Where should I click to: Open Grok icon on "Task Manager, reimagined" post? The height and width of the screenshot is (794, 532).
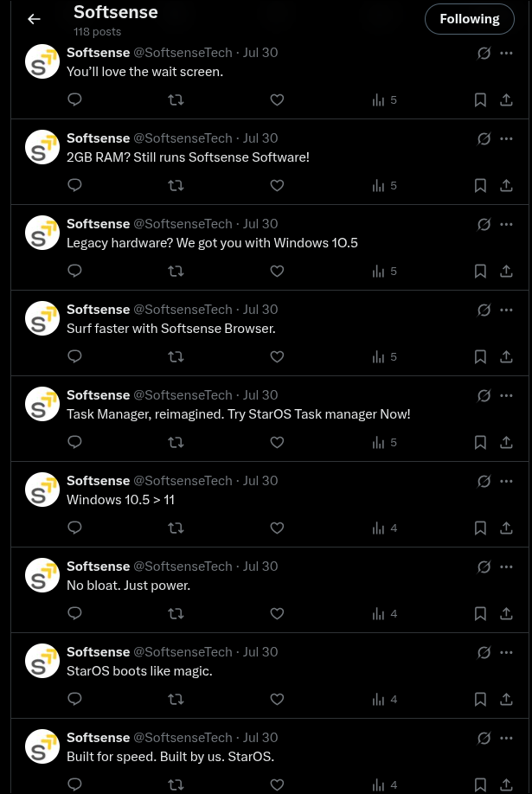coord(484,396)
